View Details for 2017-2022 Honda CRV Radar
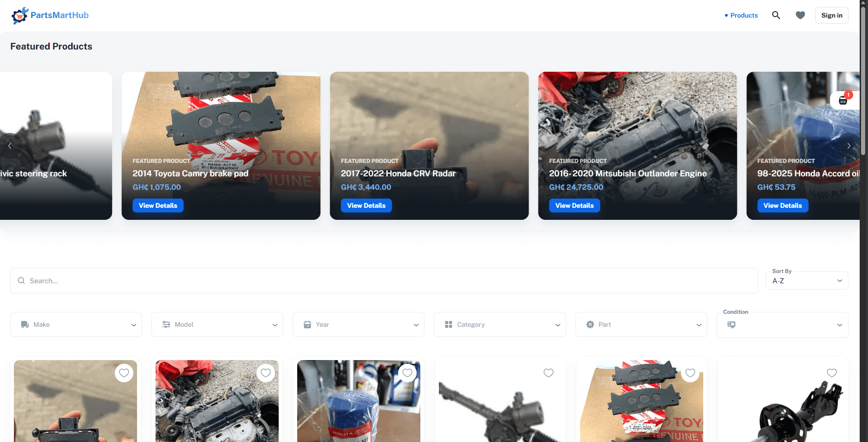Image resolution: width=868 pixels, height=442 pixels. point(366,205)
